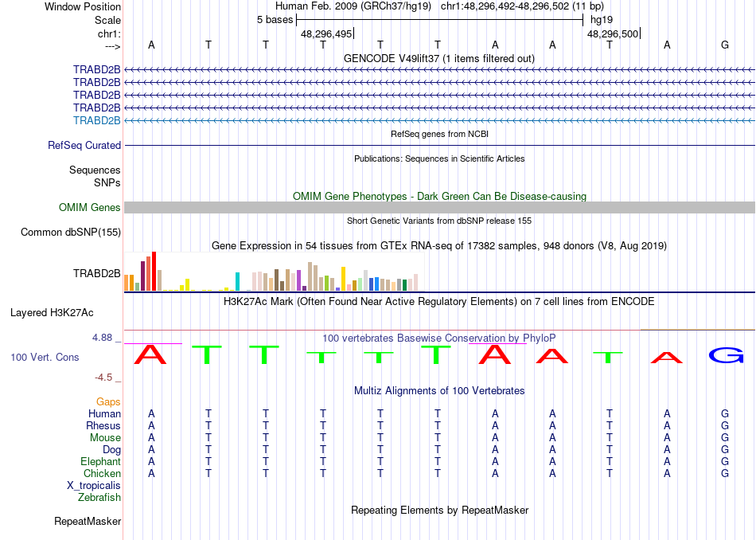
Task: Click the Sequences track label
Action: pos(95,170)
